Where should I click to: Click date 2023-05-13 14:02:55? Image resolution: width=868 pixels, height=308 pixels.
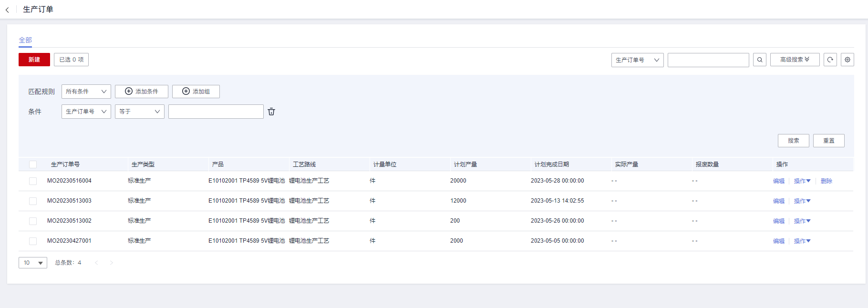[558, 201]
